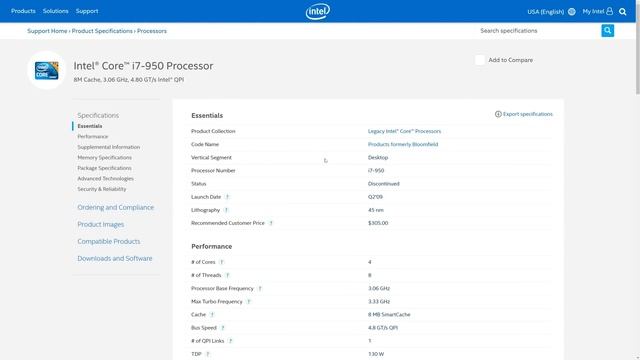The image size is (640, 360).
Task: Click the Specifications sidebar heading
Action: (98, 116)
